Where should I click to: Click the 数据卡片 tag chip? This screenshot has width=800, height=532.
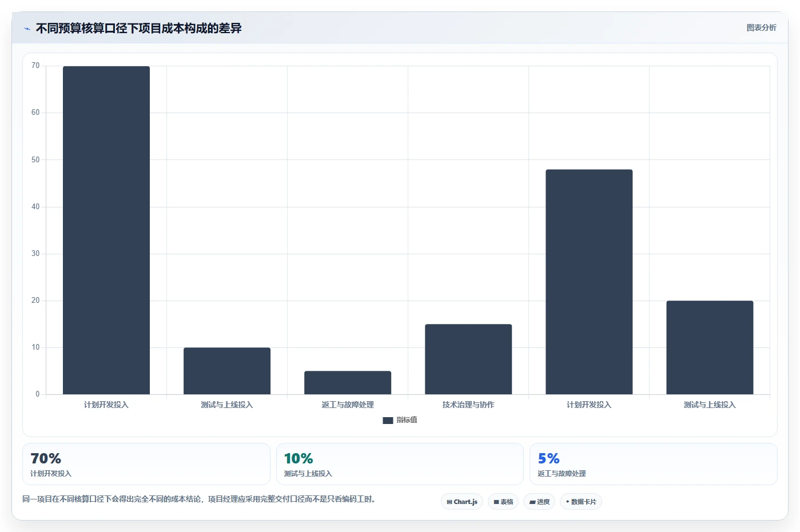(x=581, y=502)
